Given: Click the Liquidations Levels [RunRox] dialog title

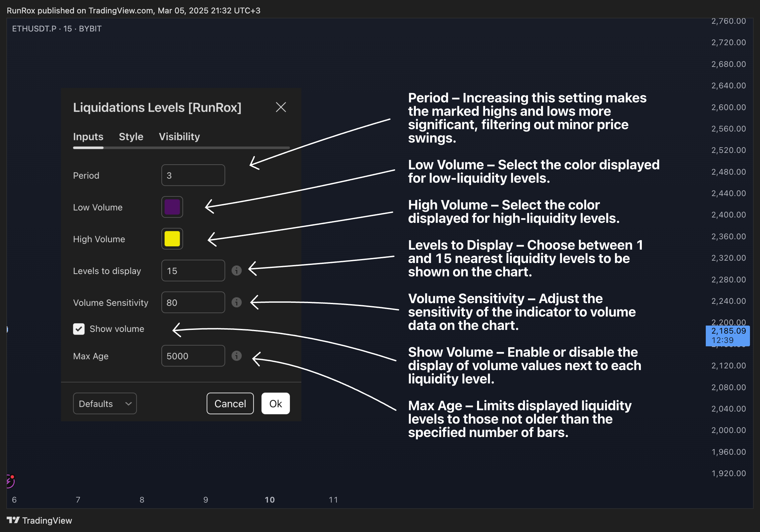Looking at the screenshot, I should 157,107.
